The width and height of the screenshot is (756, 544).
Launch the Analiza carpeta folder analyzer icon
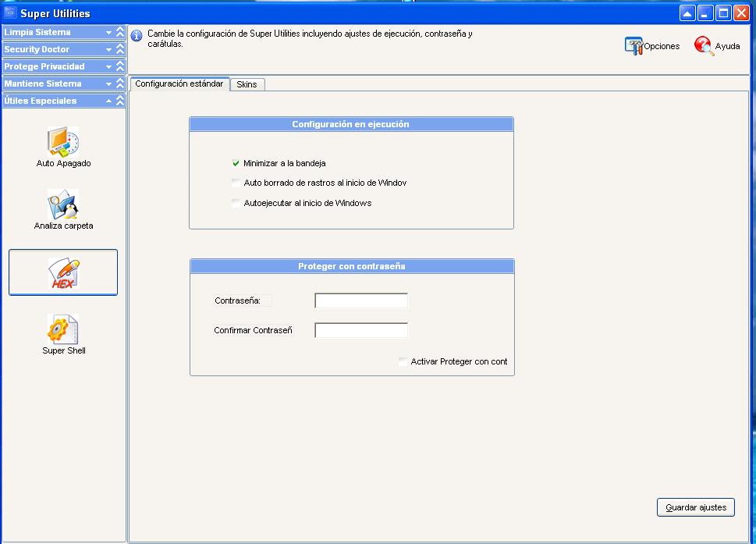[63, 204]
